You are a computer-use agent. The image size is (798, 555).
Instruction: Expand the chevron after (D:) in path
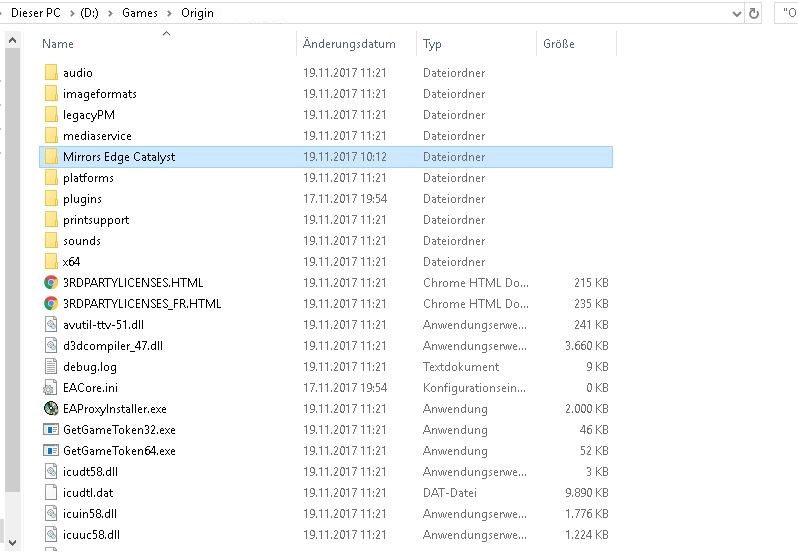pyautogui.click(x=110, y=13)
